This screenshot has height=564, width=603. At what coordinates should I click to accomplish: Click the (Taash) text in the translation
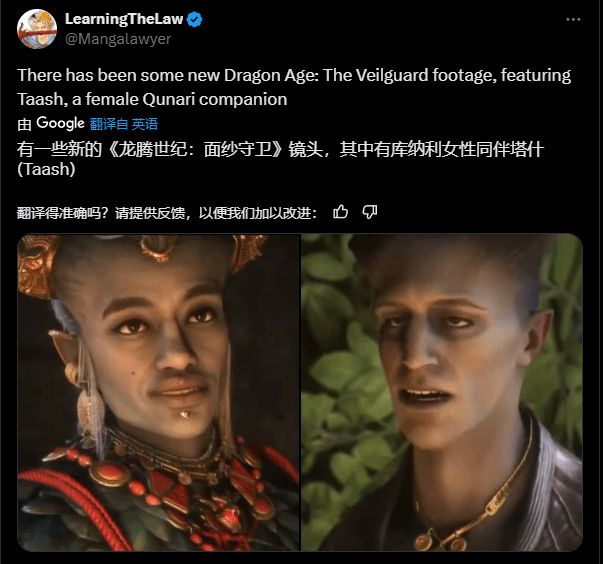coord(46,169)
